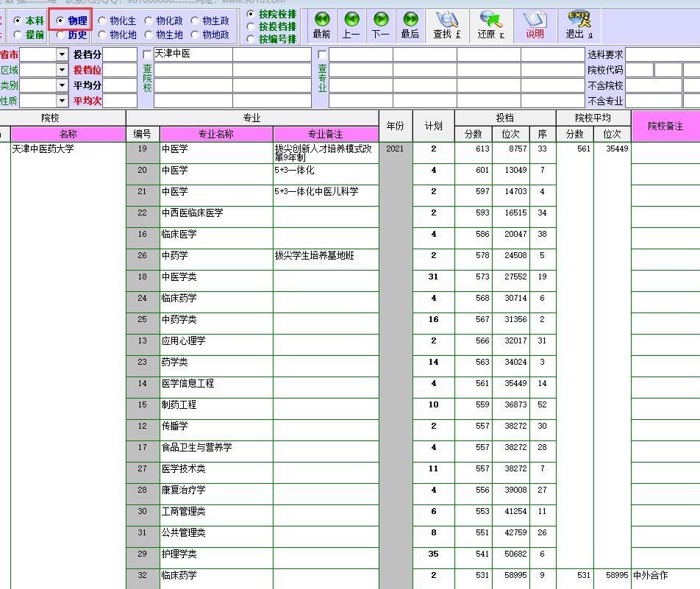The width and height of the screenshot is (700, 589).
Task: Open the 性质 dropdown list
Action: 62,101
